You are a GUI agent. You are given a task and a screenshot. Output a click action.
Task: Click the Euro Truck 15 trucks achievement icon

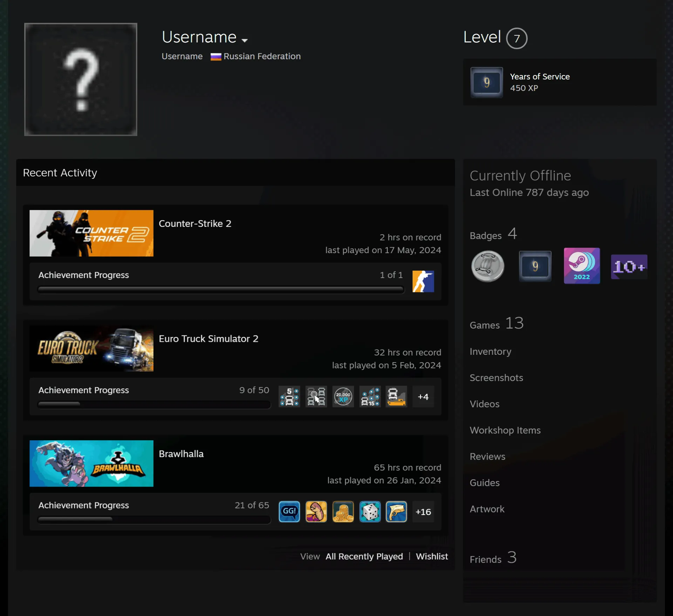tap(370, 397)
